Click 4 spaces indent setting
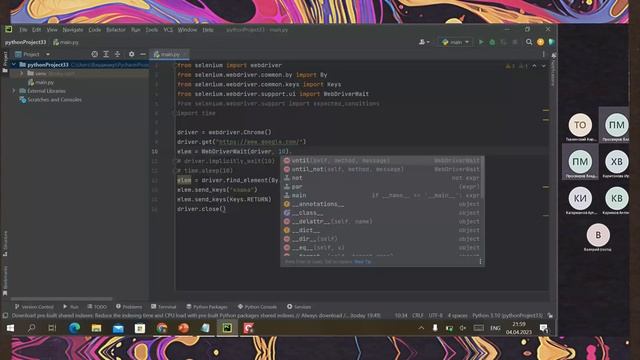The width and height of the screenshot is (640, 360). [457, 316]
